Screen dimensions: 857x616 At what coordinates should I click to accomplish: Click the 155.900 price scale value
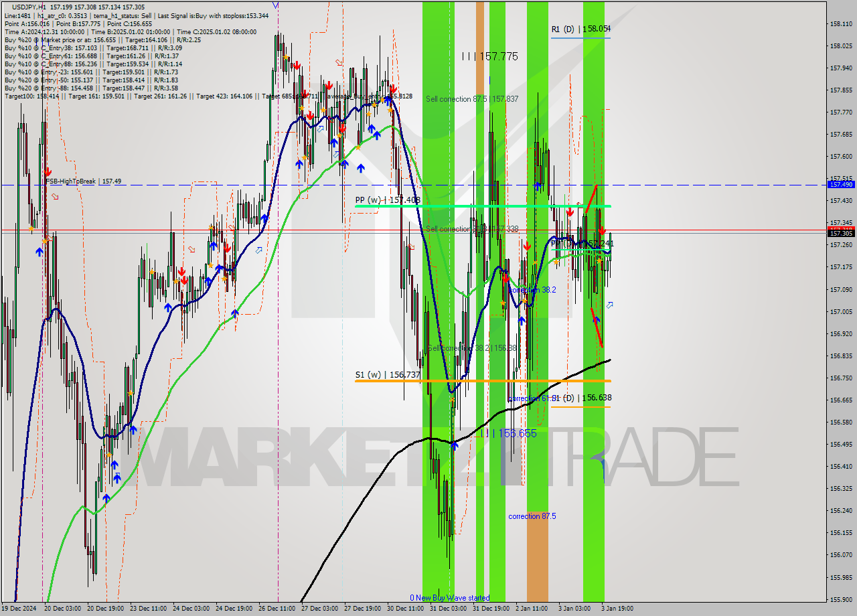841,599
